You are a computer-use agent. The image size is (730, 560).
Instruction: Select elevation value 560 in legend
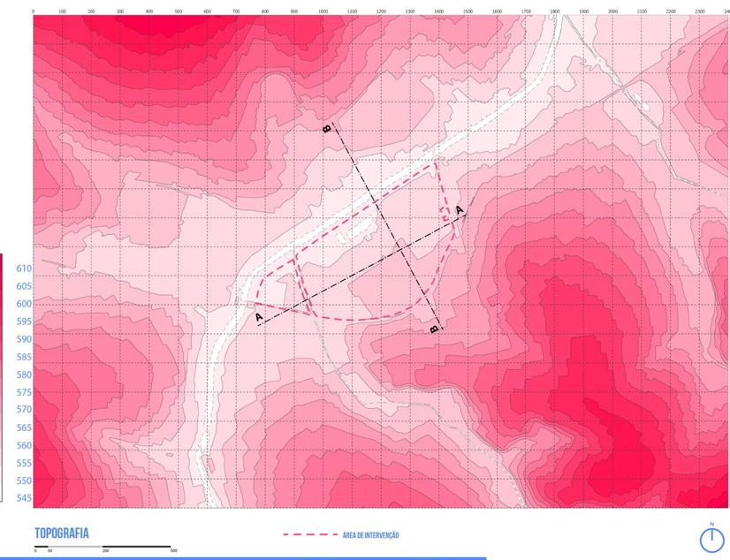[x=24, y=445]
